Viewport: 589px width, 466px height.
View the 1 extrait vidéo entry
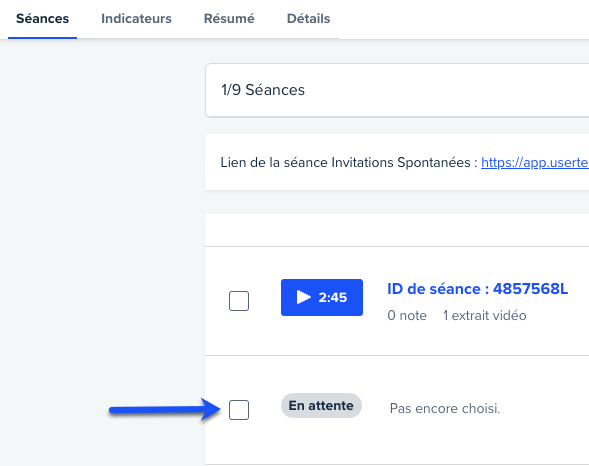[x=485, y=315]
